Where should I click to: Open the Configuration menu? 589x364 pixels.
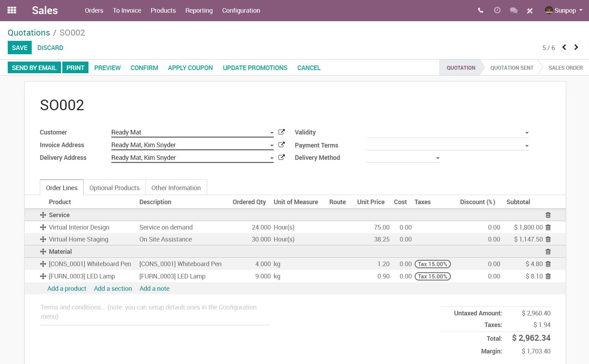tap(241, 11)
